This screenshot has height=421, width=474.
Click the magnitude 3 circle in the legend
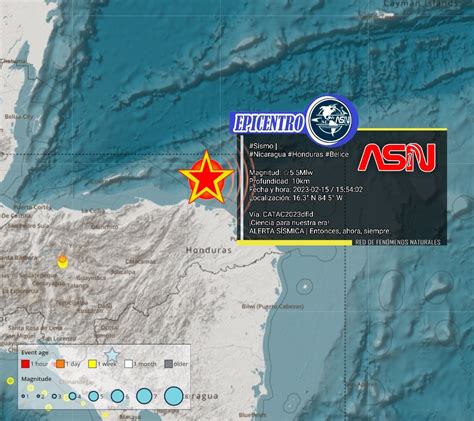[54, 396]
